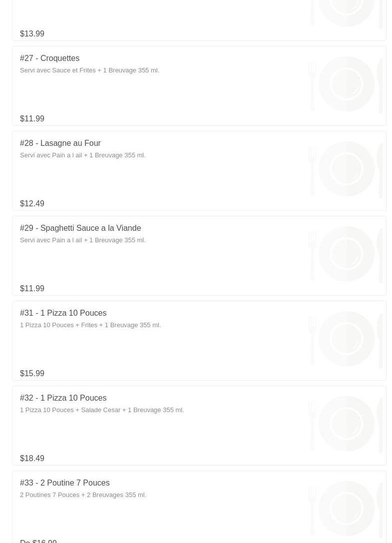Click the plate image for 2 Poutine 7 Pouces

(346, 509)
